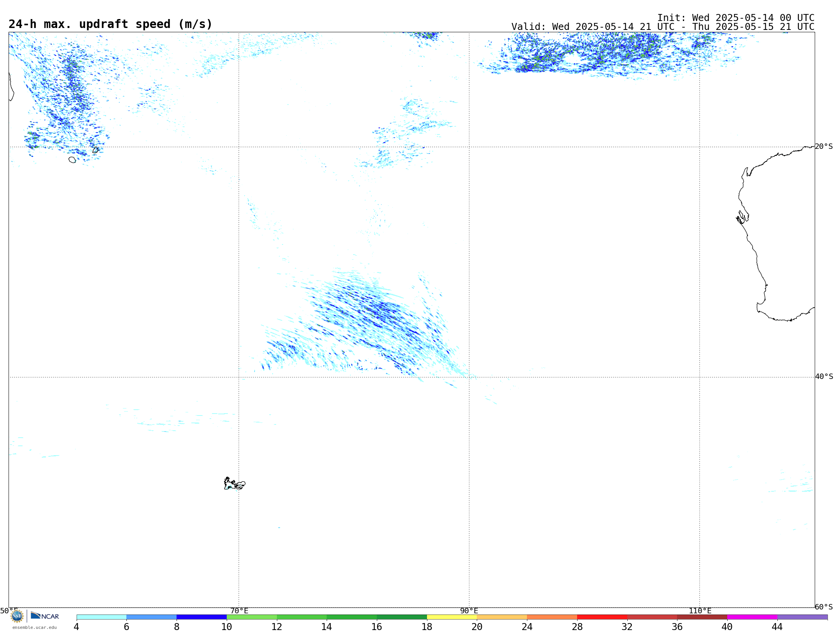Select the dark blue 8–10 colorbar swatch

pos(202,617)
